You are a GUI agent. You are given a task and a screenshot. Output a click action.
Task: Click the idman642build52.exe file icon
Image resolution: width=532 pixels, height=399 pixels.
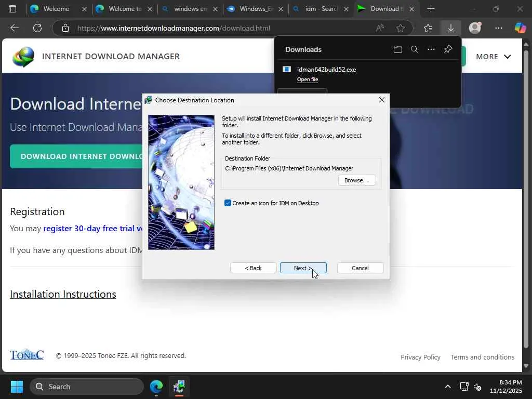(287, 69)
